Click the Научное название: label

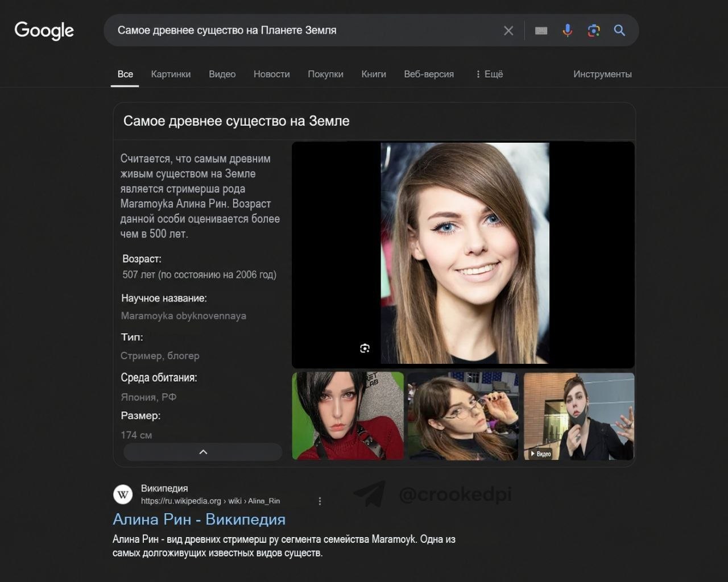(164, 298)
